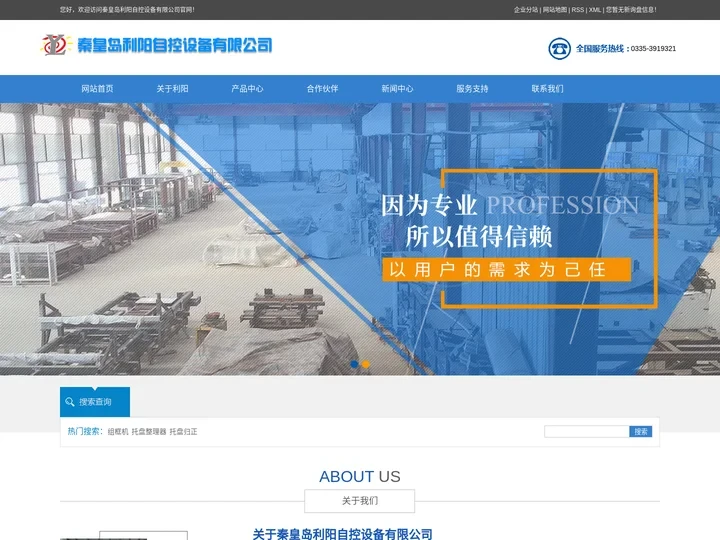Select the second orange carousel dot
This screenshot has width=720, height=540.
tap(366, 364)
